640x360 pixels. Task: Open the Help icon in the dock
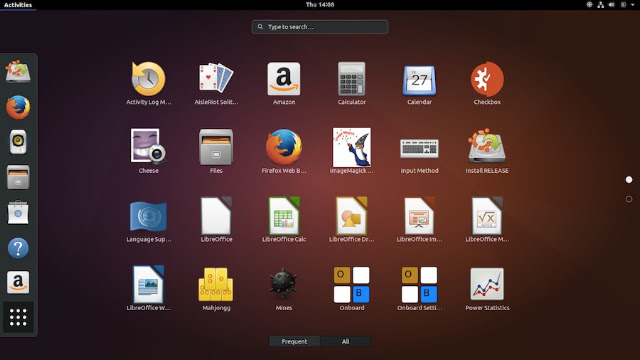(18, 248)
